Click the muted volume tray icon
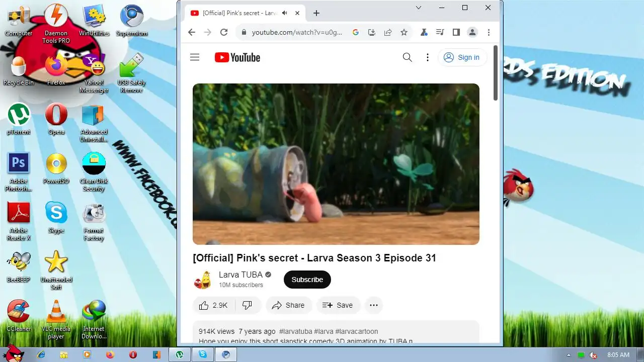 pos(593,355)
